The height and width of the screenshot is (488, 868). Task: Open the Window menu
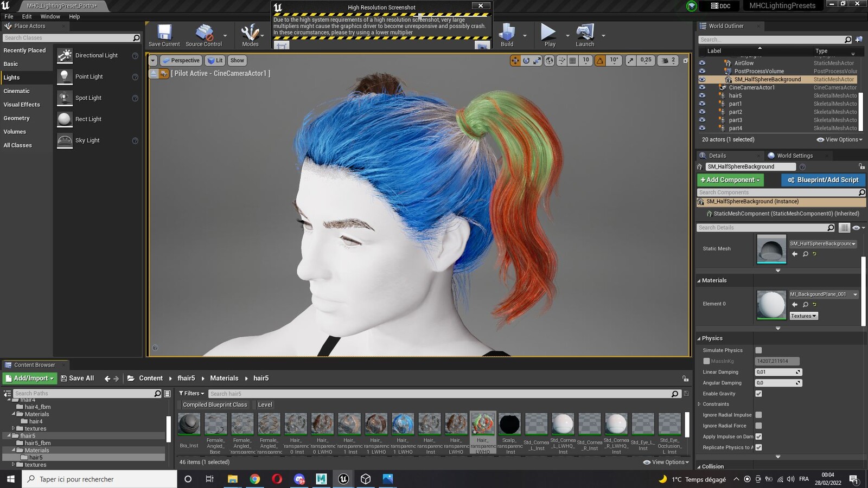click(x=50, y=17)
